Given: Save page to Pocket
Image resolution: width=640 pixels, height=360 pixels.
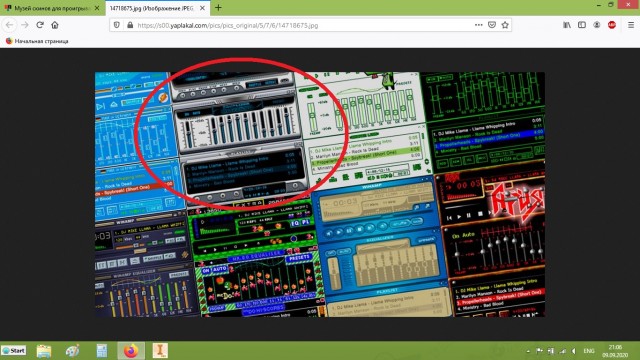Looking at the screenshot, I should 492,25.
